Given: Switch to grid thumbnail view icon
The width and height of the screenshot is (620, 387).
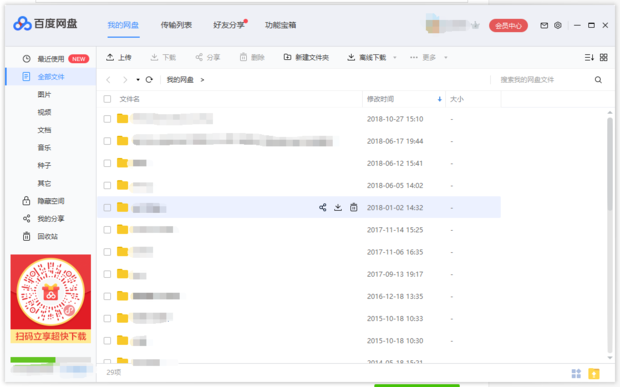Looking at the screenshot, I should tap(603, 58).
